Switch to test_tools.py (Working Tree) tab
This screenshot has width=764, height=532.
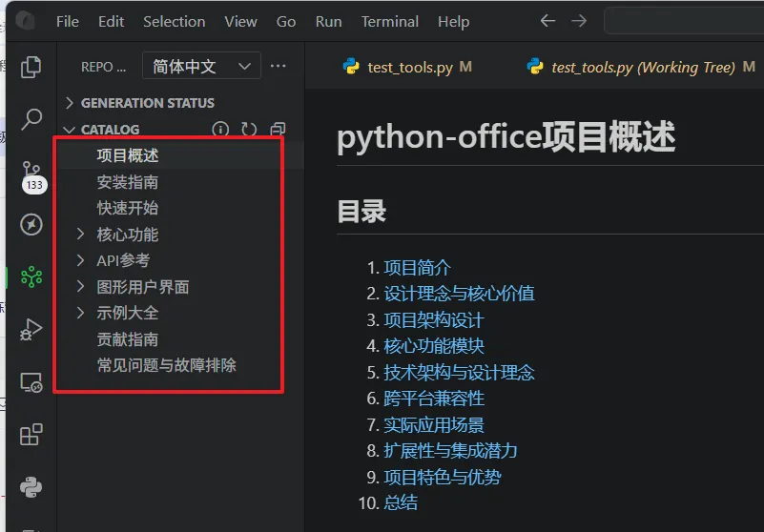[x=642, y=67]
